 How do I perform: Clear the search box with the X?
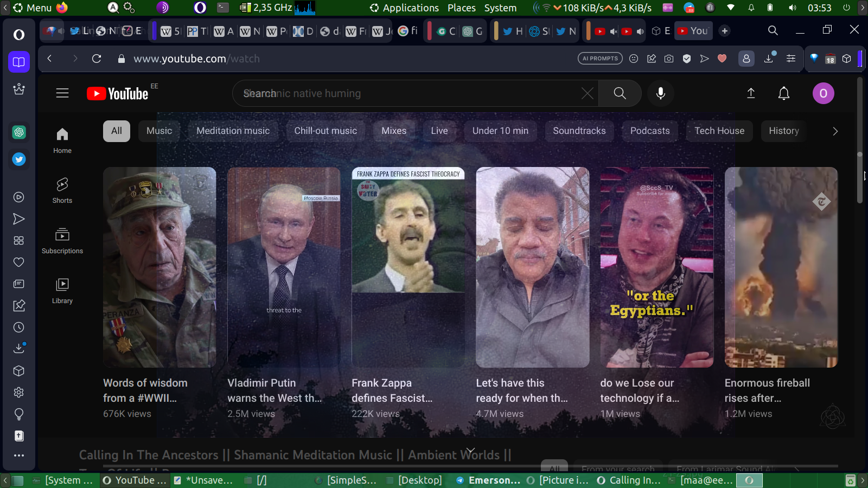tap(587, 93)
